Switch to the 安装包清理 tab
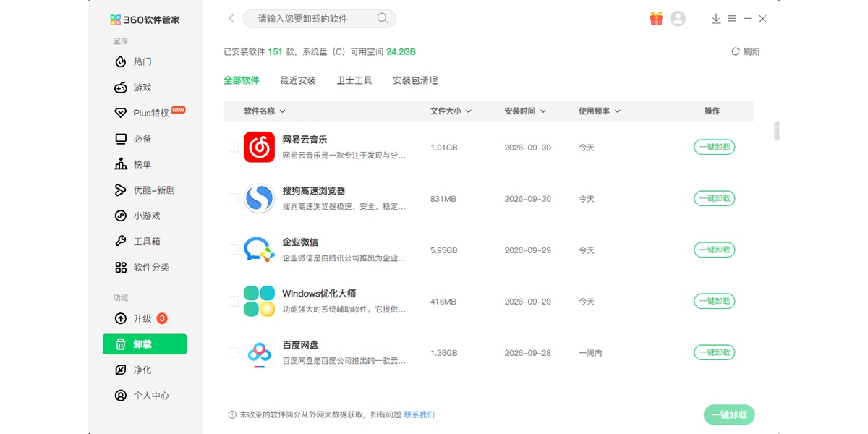Viewport: 868px width, 434px height. (x=415, y=80)
